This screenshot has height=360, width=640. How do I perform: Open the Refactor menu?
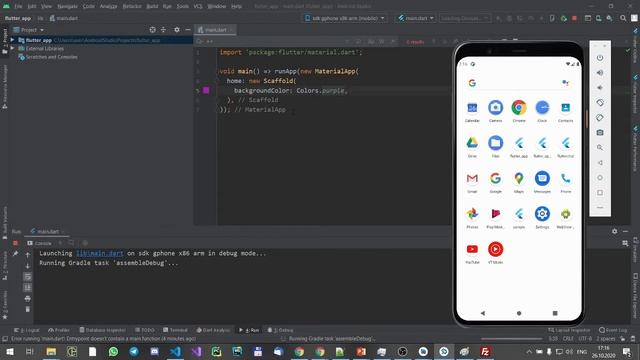tap(132, 6)
